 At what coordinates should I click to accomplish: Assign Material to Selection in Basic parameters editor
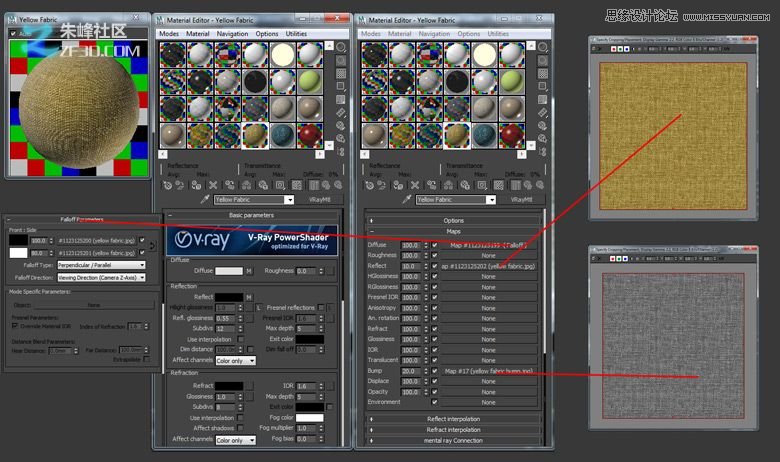coord(196,185)
